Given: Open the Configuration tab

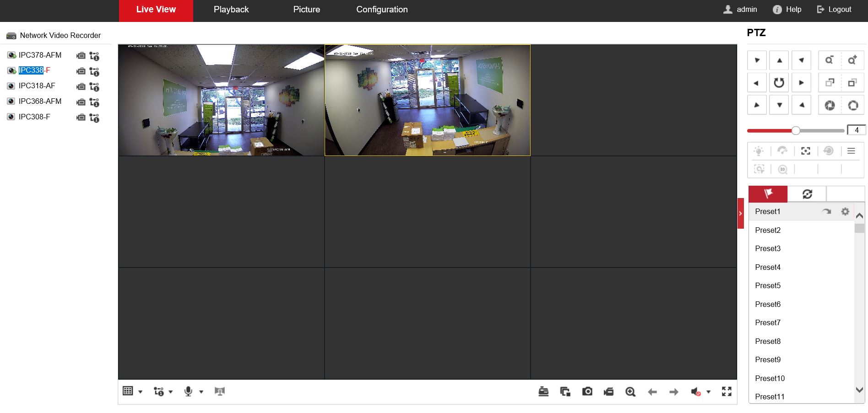Looking at the screenshot, I should coord(382,10).
